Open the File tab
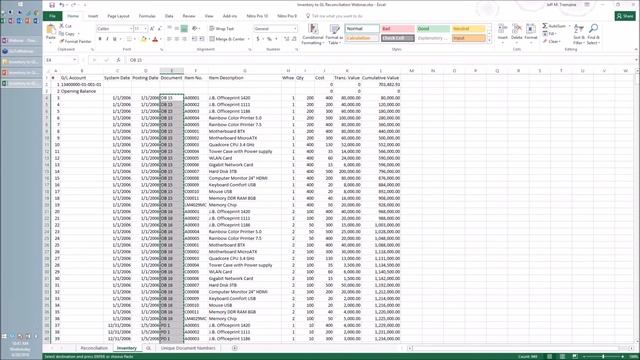This screenshot has width=640, height=360. 52,16
